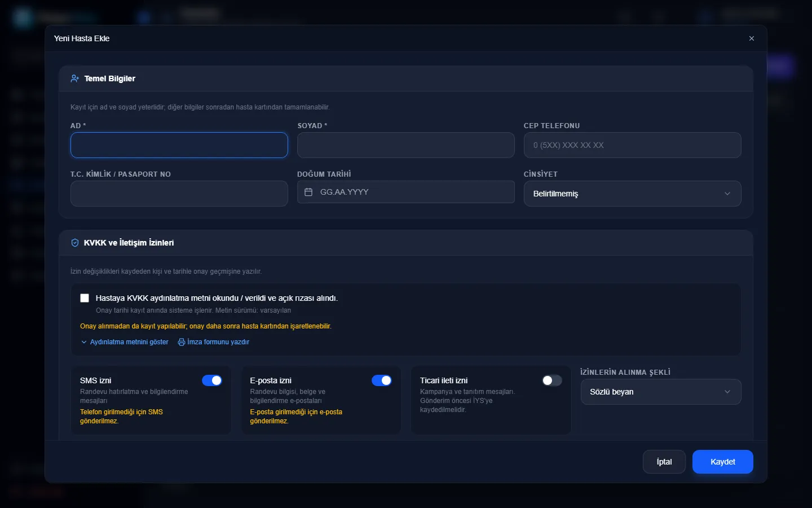Click the person icon next to Temel Bilgiler

pos(74,78)
